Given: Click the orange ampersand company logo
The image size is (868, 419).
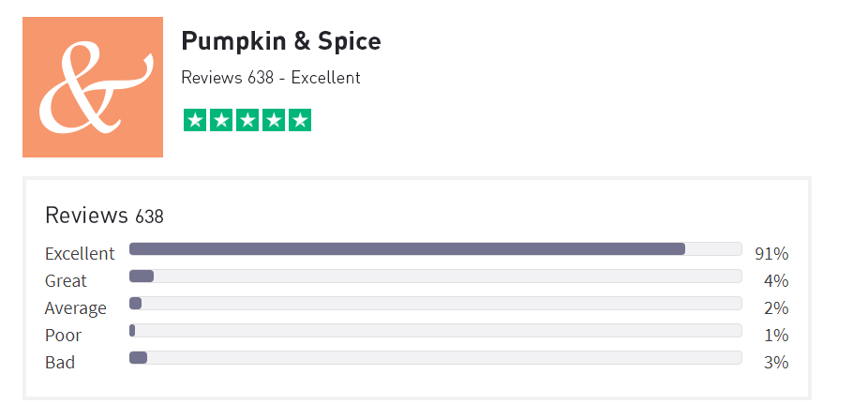Looking at the screenshot, I should pyautogui.click(x=93, y=87).
